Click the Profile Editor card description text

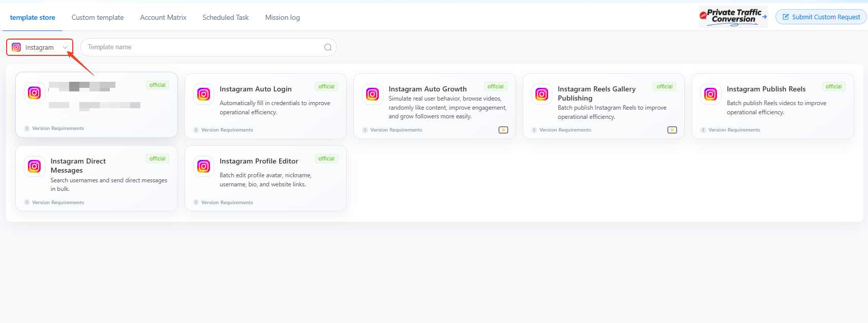click(x=265, y=180)
